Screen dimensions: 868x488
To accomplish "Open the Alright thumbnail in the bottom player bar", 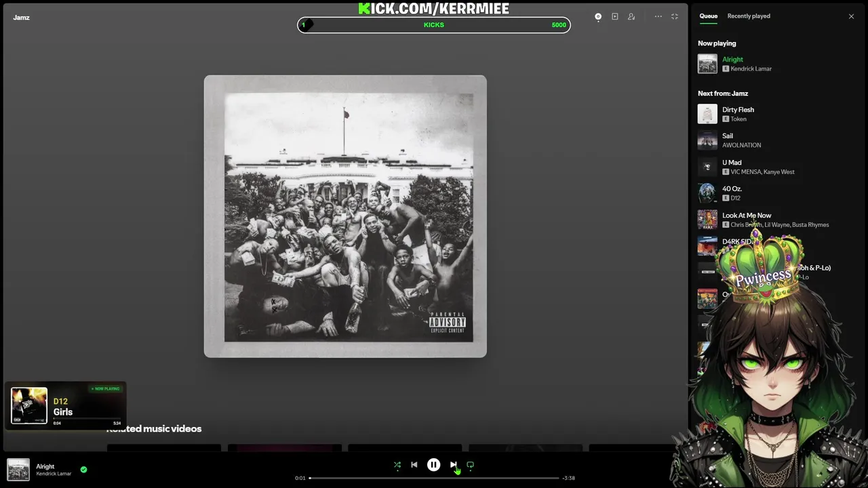I will coord(18,470).
